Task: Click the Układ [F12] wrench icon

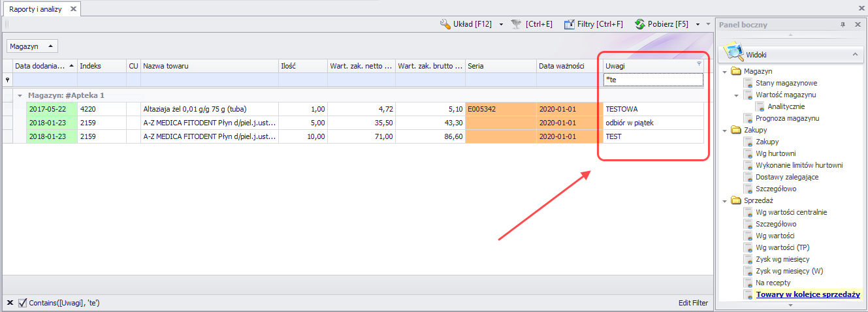Action: tap(445, 24)
